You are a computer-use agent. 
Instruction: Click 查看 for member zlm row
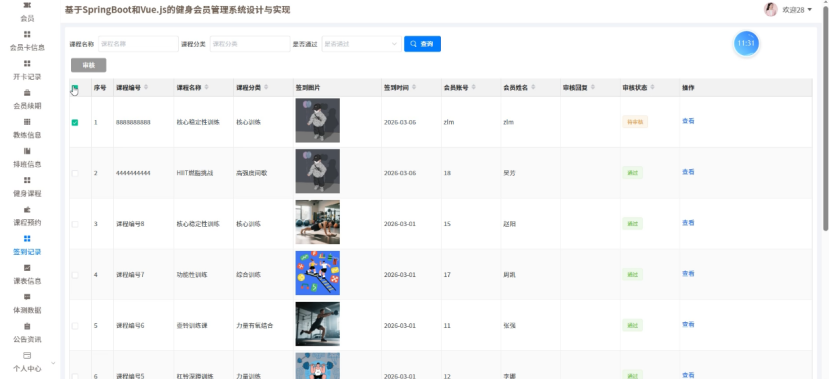(688, 121)
